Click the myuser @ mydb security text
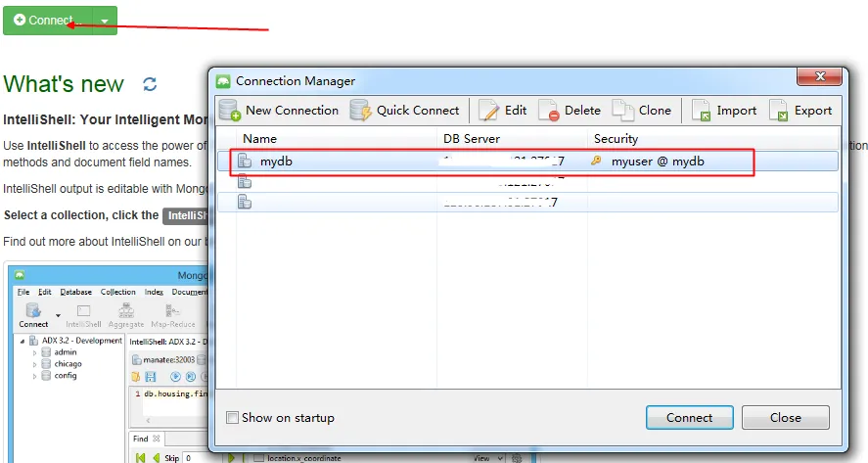Viewport: 868px width, 463px height. coord(658,162)
